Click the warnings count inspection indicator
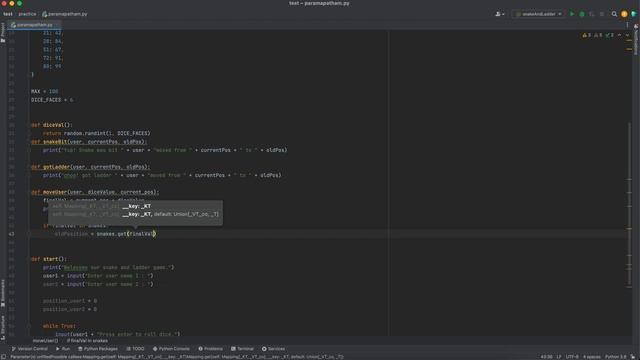The image size is (640, 360). [x=587, y=36]
